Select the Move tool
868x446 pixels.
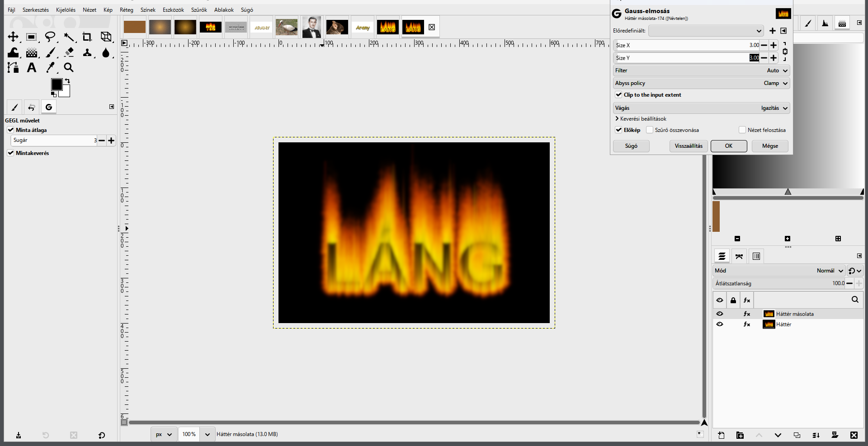(x=13, y=37)
